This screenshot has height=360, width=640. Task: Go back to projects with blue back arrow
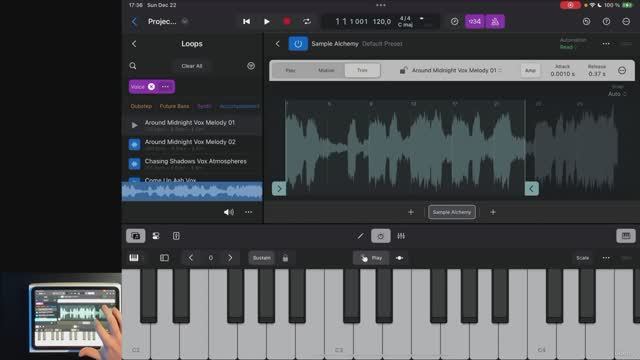coord(134,21)
